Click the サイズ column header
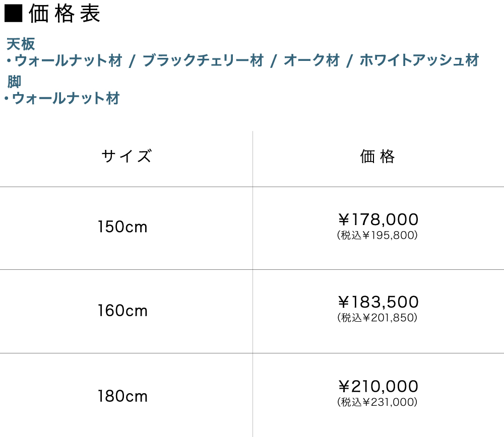The height and width of the screenshot is (437, 504). point(126,157)
